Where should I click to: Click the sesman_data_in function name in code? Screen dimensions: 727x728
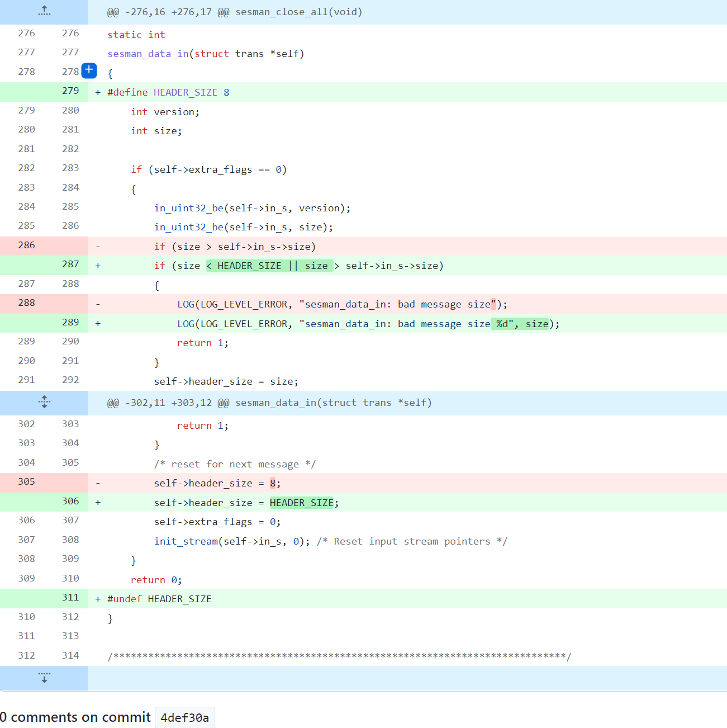coord(148,54)
